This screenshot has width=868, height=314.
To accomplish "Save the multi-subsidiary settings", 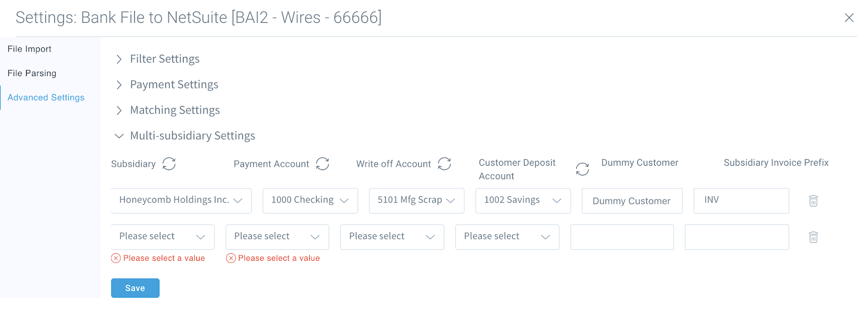I will [135, 288].
